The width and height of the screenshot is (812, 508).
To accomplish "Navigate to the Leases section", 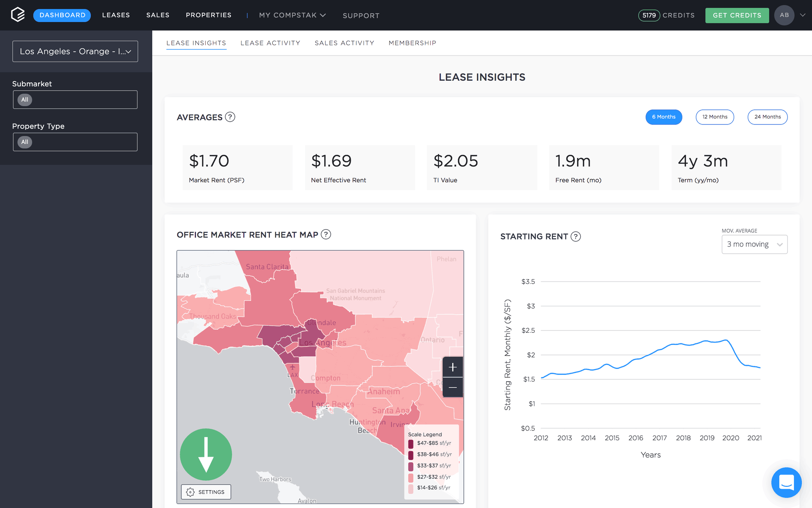I will (116, 15).
